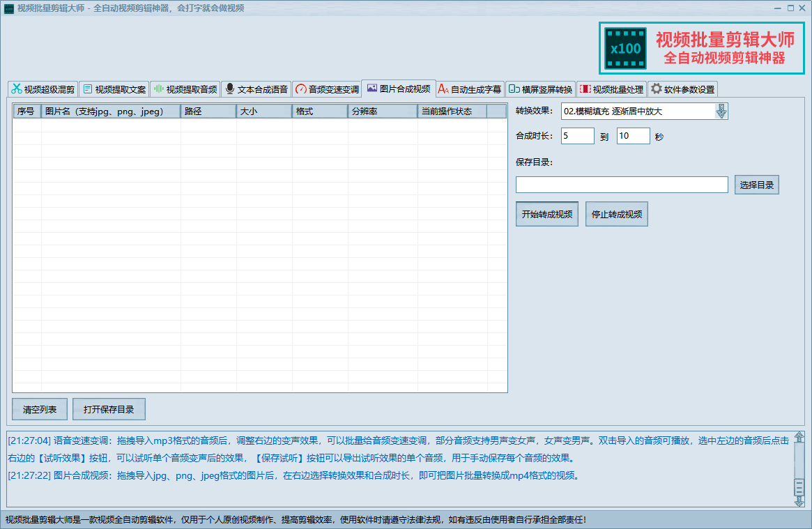This screenshot has height=529, width=812.
Task: Click the 图片名 column header
Action: [x=111, y=112]
